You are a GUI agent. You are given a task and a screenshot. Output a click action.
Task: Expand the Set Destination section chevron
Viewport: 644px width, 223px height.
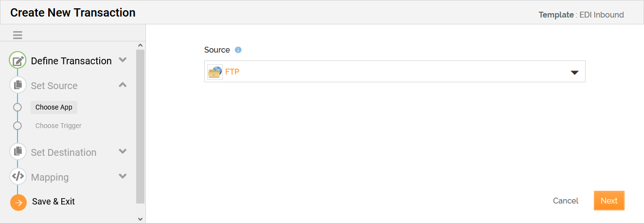point(123,151)
